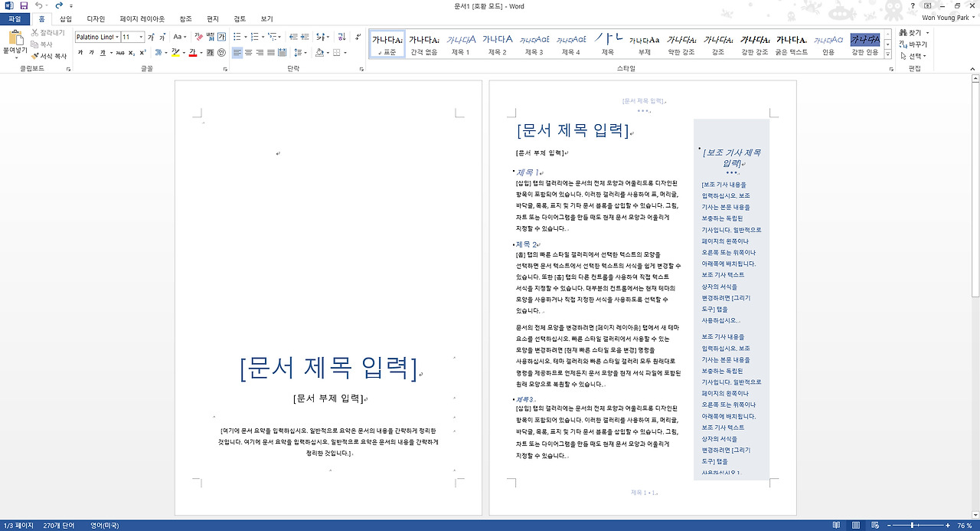
Task: Switch to read mode view in status bar
Action: click(x=835, y=526)
